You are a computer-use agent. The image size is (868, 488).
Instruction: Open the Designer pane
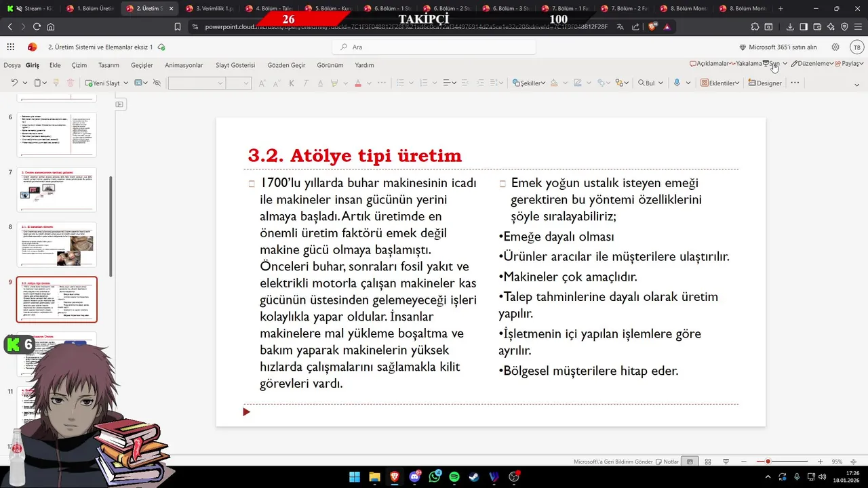point(765,83)
